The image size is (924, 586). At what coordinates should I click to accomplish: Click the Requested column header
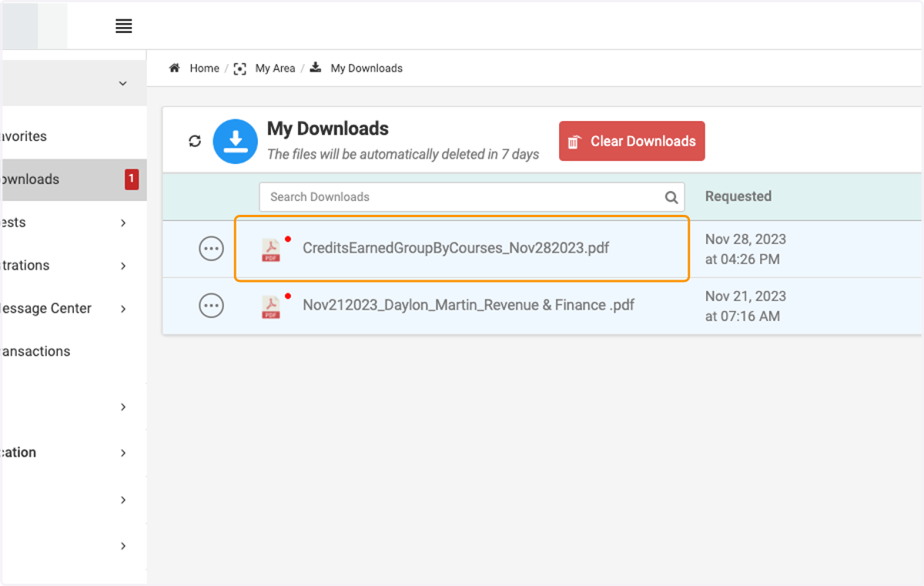[738, 196]
